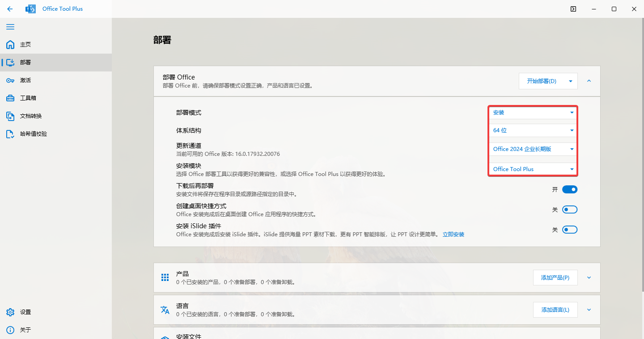Click the 产品 grid icon

click(165, 277)
